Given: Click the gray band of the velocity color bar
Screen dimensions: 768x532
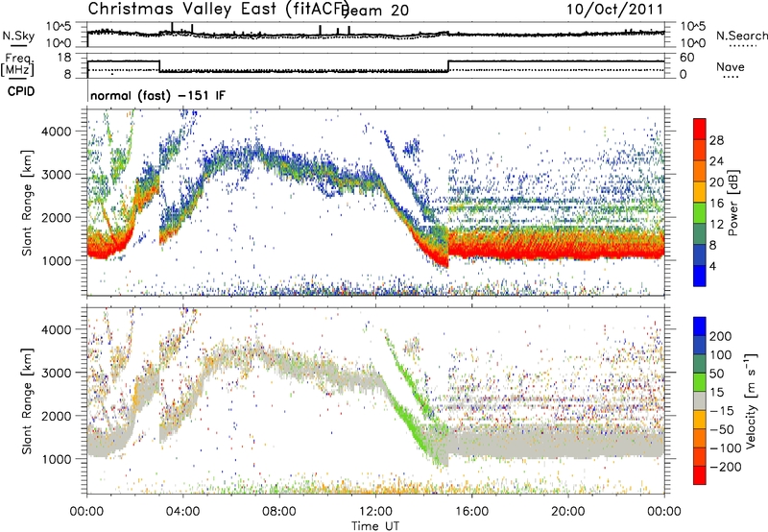Looking at the screenshot, I should click(700, 401).
